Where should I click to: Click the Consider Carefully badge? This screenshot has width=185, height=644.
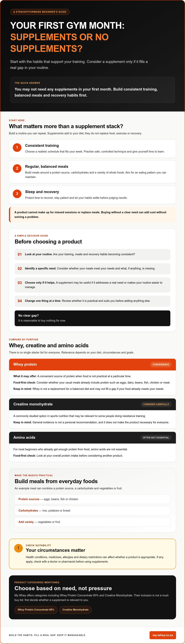pos(156,404)
